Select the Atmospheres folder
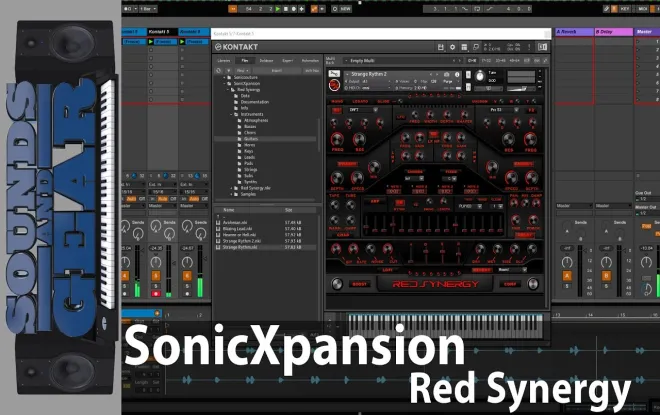Screen dimensions: 660x415 tap(256, 120)
